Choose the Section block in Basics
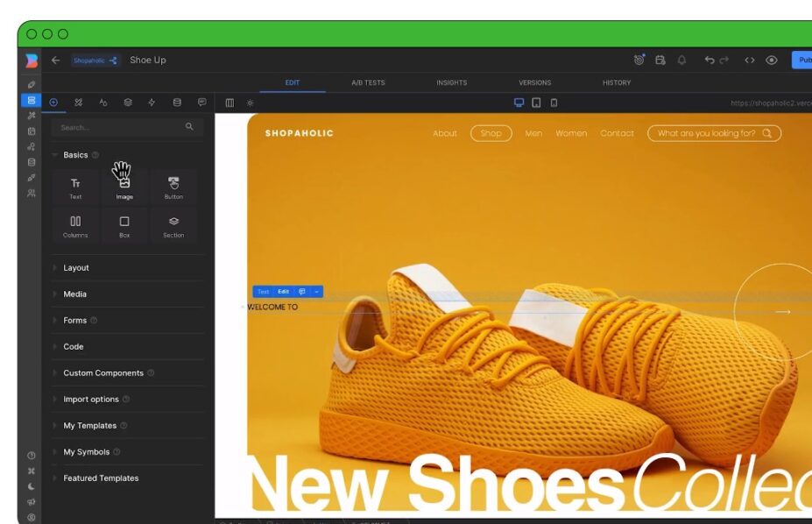 click(x=173, y=226)
